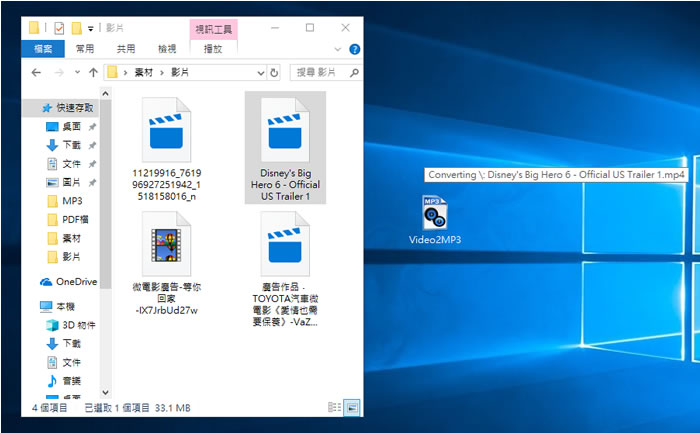Switch to large icons view in status bar
The height and width of the screenshot is (433, 700).
coord(352,407)
